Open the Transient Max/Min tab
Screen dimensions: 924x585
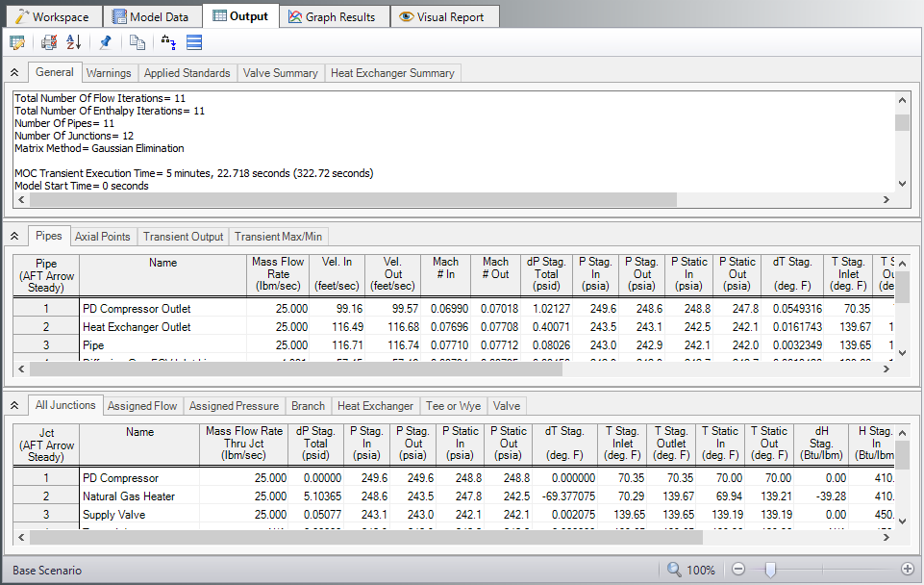click(x=279, y=236)
